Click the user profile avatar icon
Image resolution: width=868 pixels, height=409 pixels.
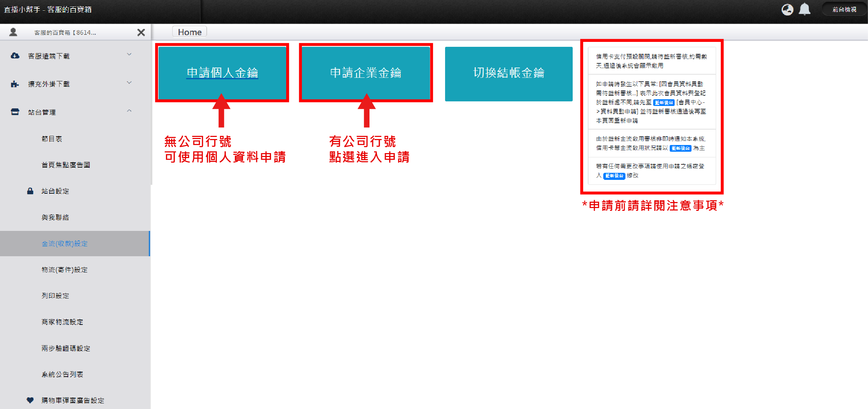pyautogui.click(x=13, y=32)
